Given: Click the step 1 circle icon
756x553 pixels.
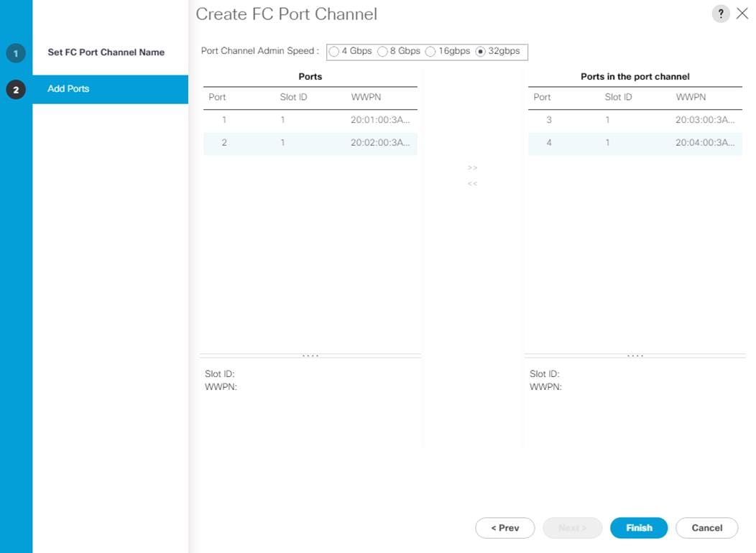Looking at the screenshot, I should click(16, 53).
